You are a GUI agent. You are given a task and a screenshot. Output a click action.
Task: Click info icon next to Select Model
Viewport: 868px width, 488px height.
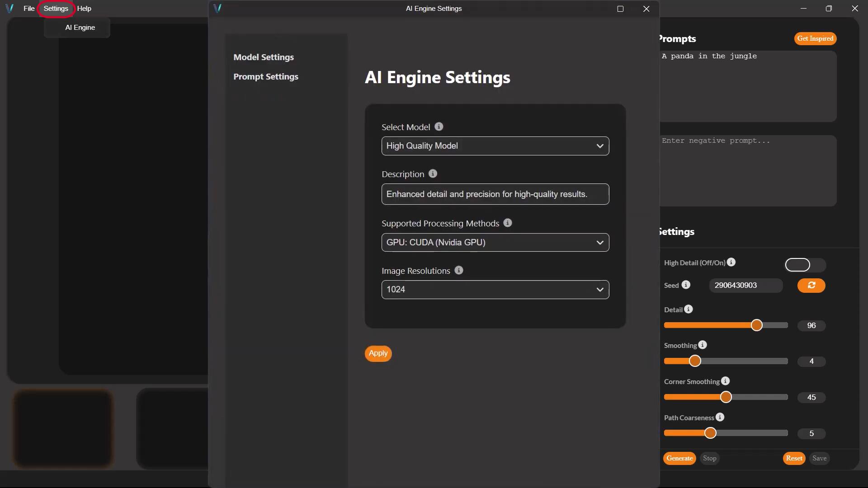pos(439,127)
